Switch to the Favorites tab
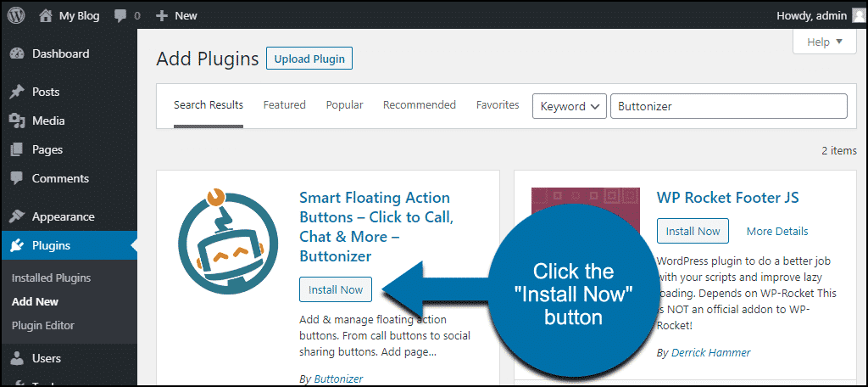868x387 pixels. 498,104
